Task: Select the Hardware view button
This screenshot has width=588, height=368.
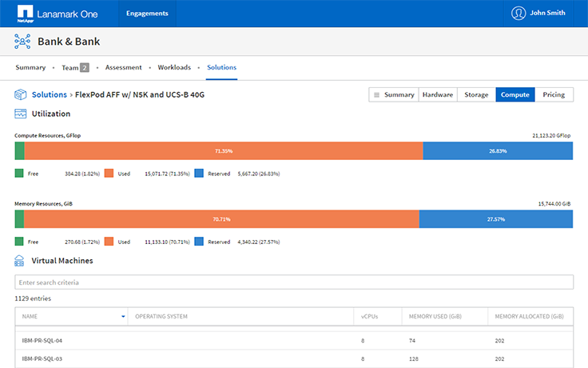Action: coord(438,94)
